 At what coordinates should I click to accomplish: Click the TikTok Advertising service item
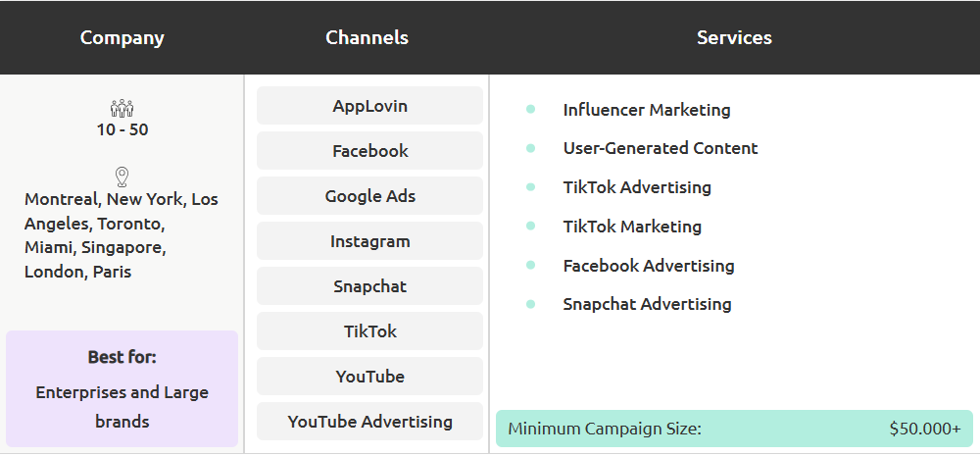(636, 187)
